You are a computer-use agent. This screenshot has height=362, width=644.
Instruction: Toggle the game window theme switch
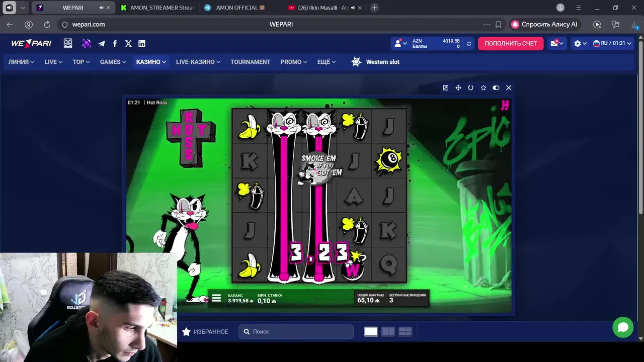[496, 87]
